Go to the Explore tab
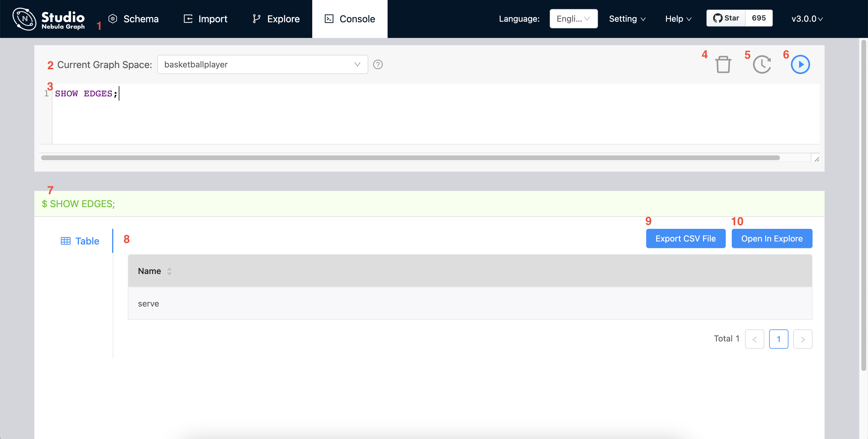Screen dimensions: 868x439 (276, 19)
